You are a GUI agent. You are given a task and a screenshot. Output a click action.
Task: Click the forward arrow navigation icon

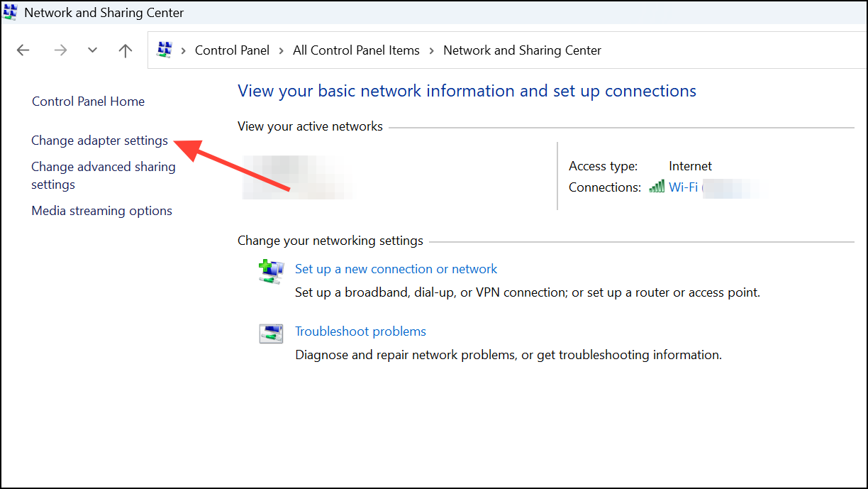click(x=60, y=50)
